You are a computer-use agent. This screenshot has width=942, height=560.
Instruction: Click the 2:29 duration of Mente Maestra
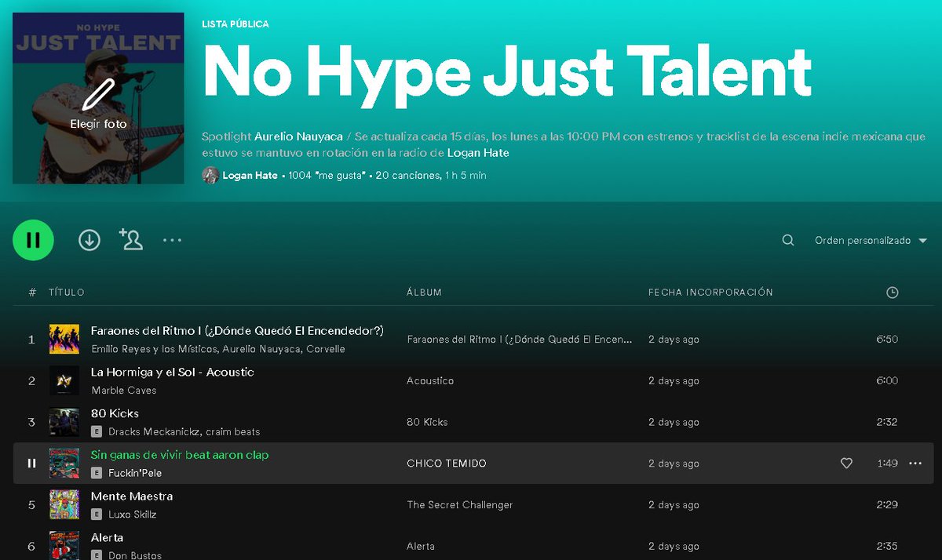coord(887,505)
